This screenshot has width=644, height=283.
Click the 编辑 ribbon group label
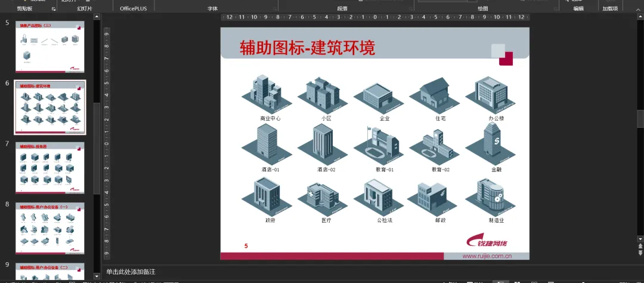(578, 8)
